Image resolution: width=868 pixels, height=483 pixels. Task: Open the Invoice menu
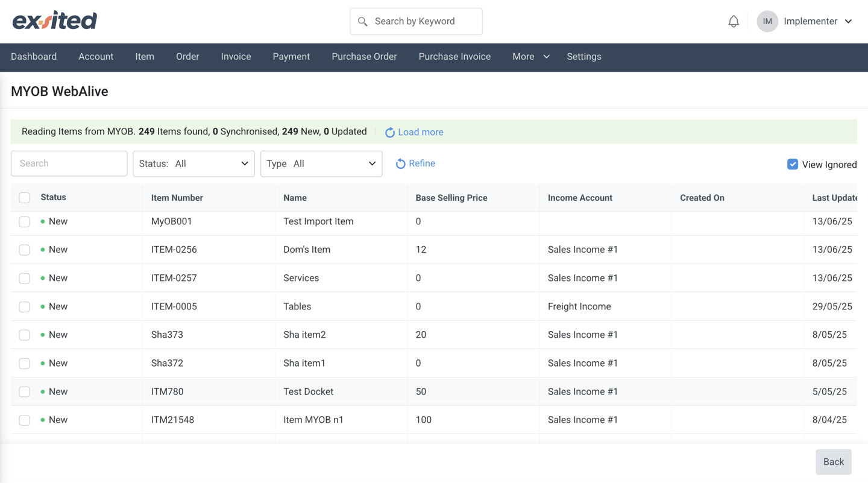coord(236,57)
